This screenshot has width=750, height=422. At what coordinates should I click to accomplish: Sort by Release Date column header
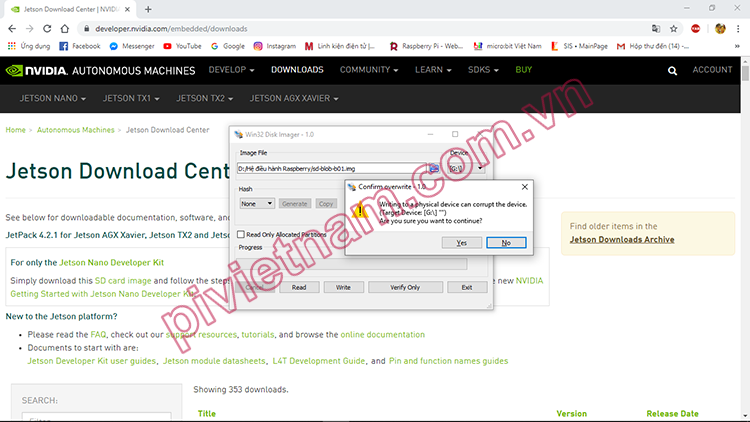pos(672,414)
